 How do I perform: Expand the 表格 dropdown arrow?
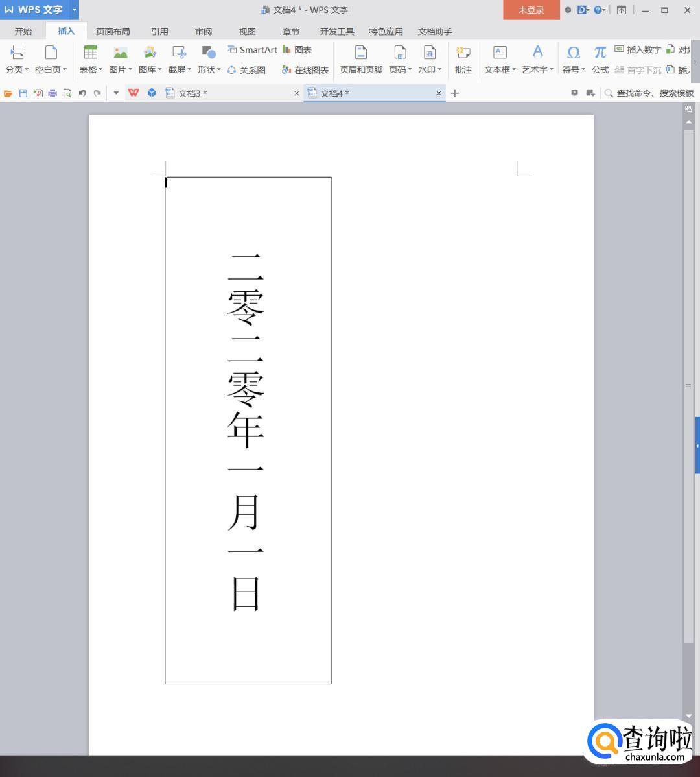(x=100, y=70)
